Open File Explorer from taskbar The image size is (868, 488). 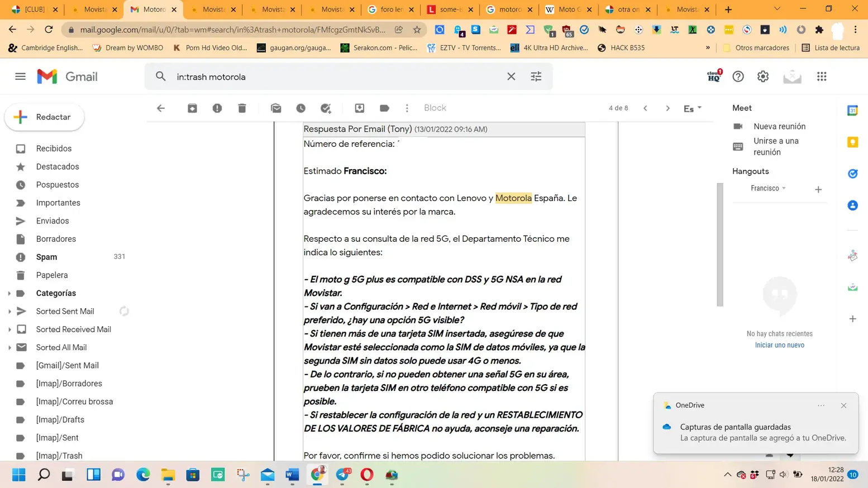(168, 475)
